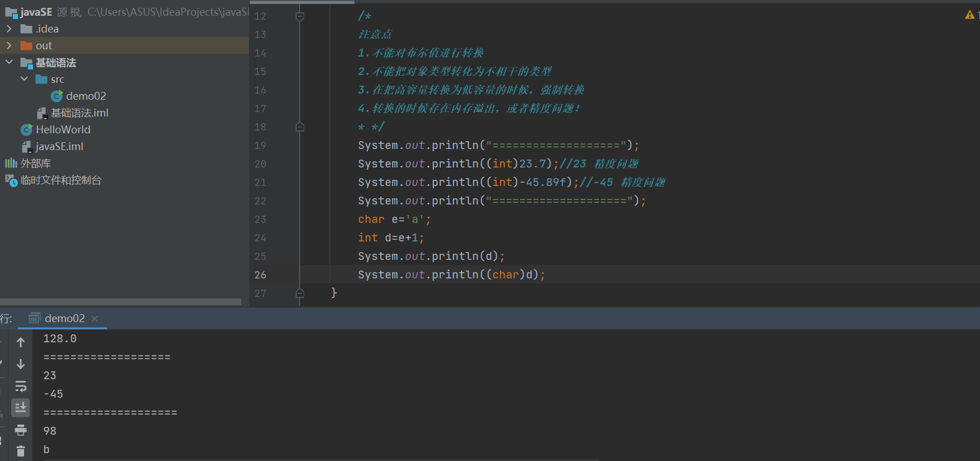Place cursor on 'int d=e+1;' line
Image resolution: width=980 pixels, height=461 pixels.
391,238
